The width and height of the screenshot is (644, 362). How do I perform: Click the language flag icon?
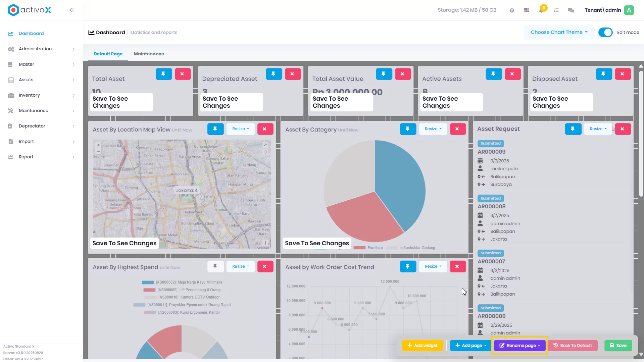[527, 10]
